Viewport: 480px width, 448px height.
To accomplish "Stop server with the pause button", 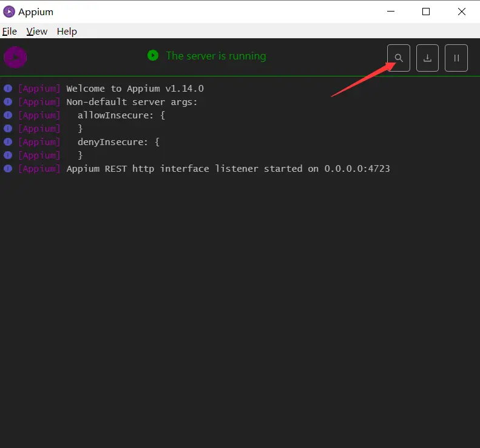I will click(456, 58).
